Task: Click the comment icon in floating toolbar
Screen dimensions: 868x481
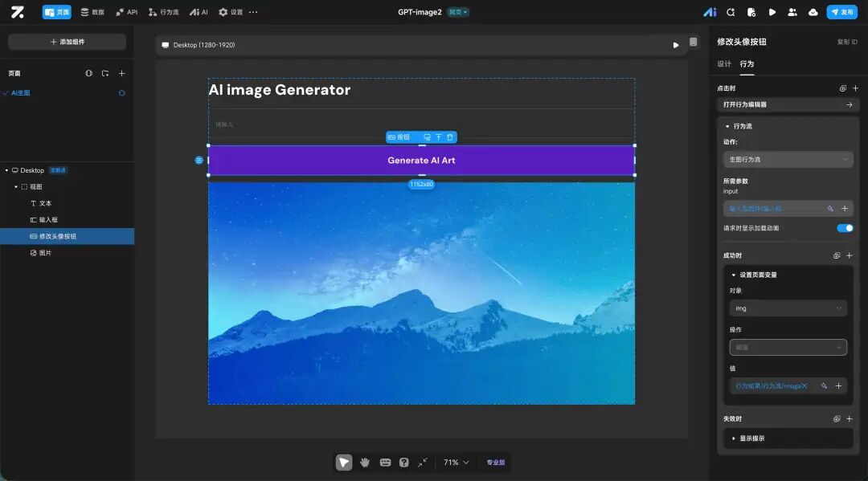Action: coord(427,137)
